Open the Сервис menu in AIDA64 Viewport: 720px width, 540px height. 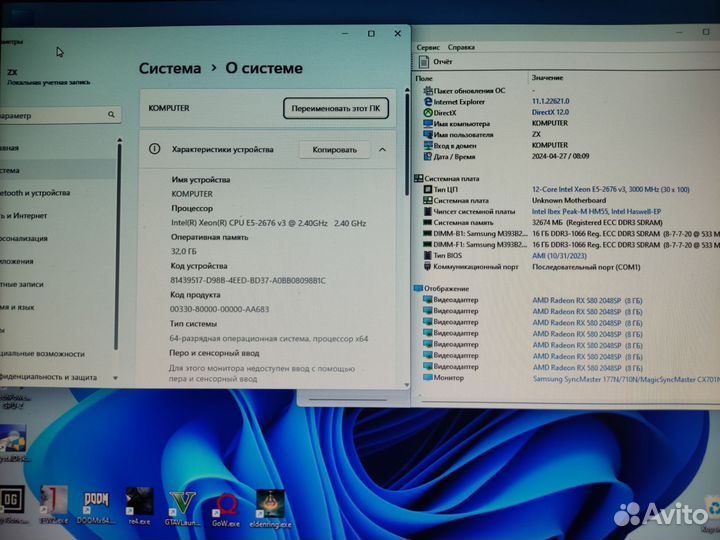tap(428, 47)
